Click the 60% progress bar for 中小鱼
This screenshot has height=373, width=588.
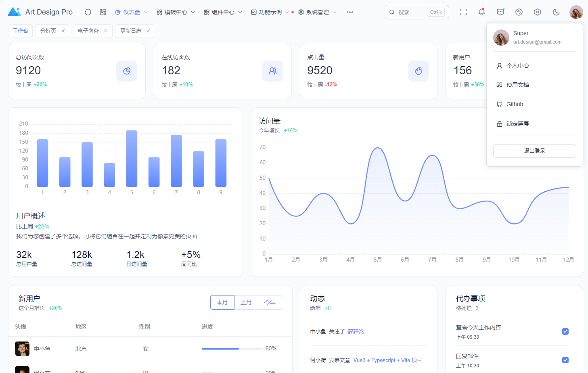pos(232,349)
